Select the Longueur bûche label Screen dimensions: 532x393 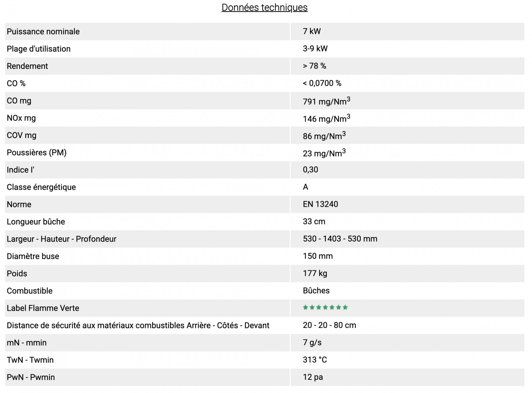(x=36, y=222)
